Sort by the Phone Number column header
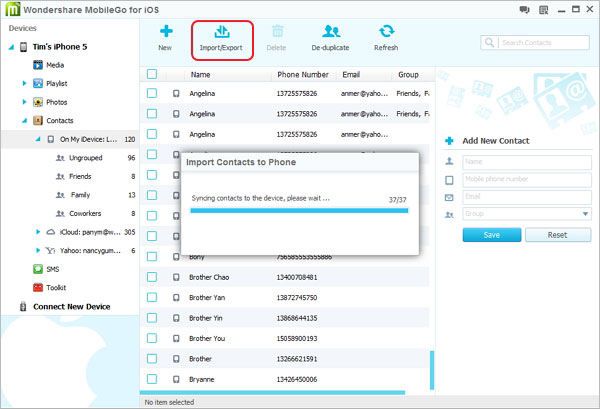 [303, 75]
